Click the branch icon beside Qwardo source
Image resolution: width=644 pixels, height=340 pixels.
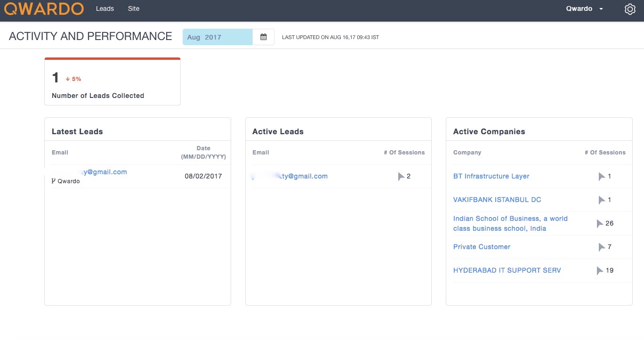54,181
